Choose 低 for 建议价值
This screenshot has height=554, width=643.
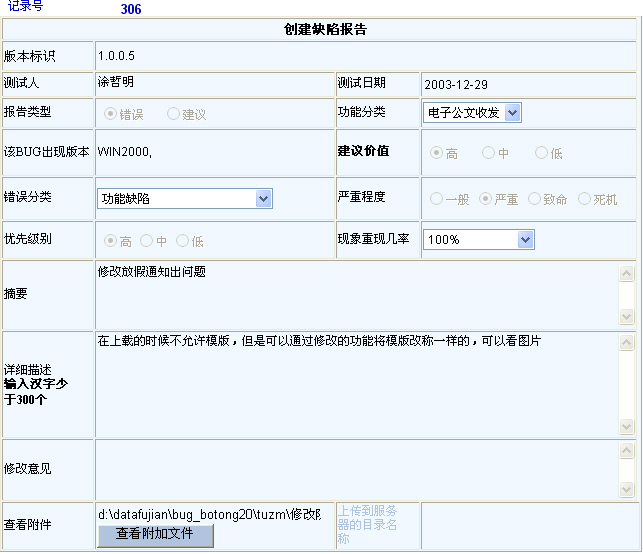coord(541,153)
